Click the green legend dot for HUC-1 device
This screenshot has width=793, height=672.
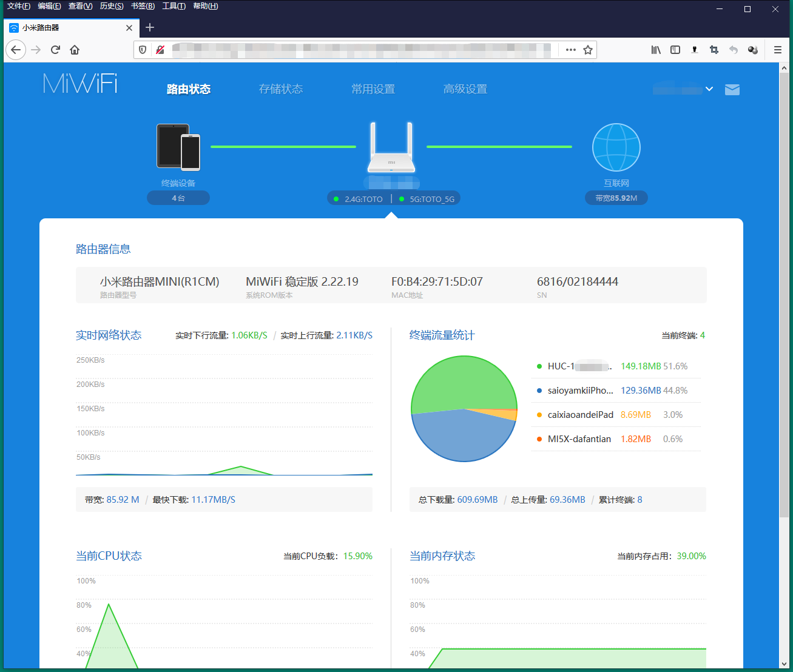click(x=539, y=366)
